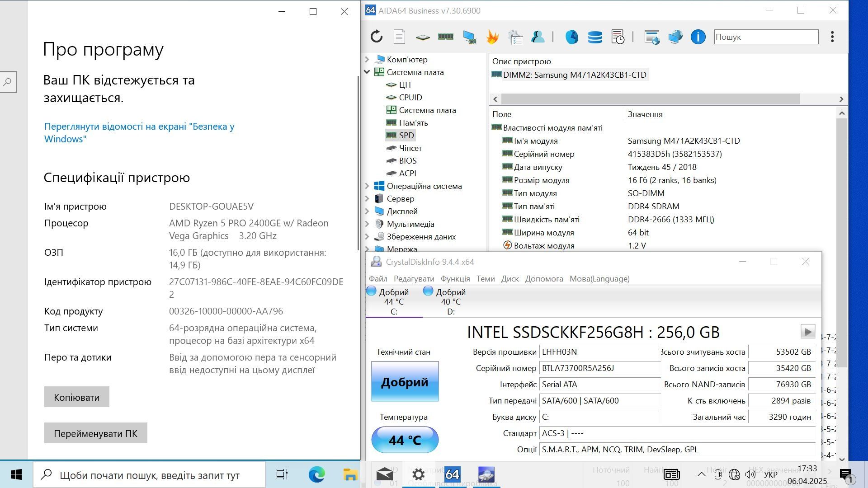The image size is (868, 488).
Task: Click the blue database stack toolbar icon
Action: point(595,37)
